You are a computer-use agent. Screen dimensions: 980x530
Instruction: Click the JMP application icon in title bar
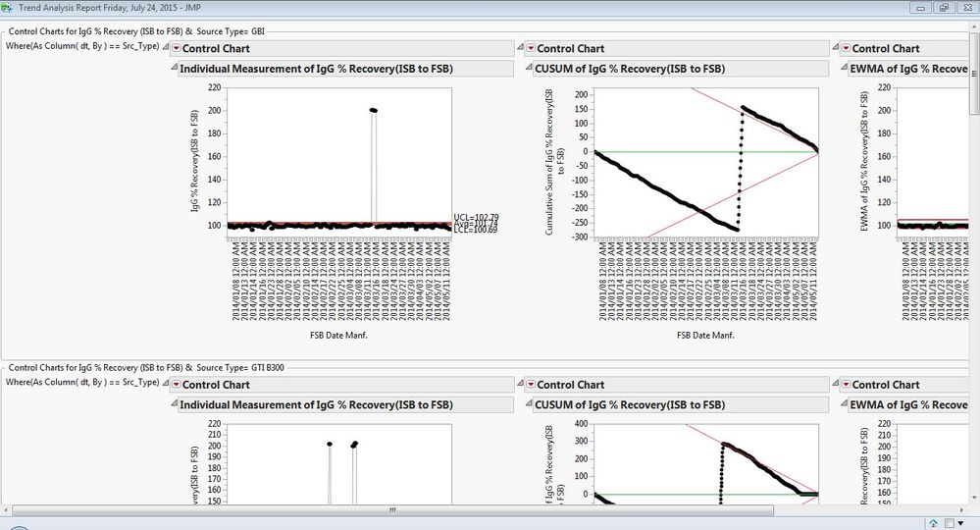tap(8, 8)
